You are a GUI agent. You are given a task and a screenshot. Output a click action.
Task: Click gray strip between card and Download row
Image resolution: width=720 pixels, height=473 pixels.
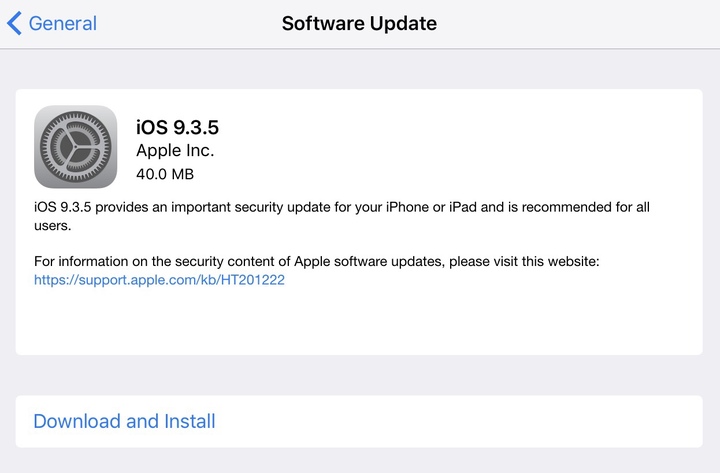click(x=360, y=375)
